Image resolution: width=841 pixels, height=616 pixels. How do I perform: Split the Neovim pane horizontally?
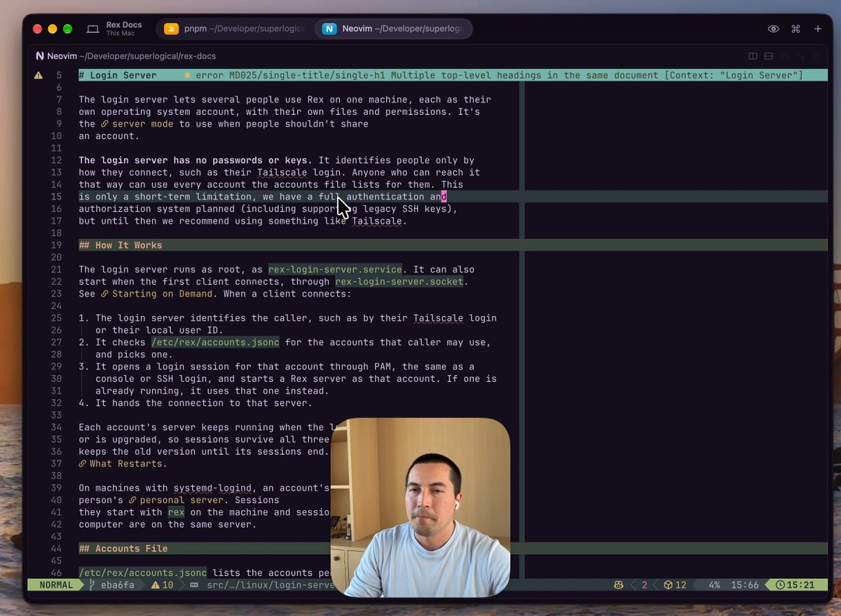pos(769,56)
